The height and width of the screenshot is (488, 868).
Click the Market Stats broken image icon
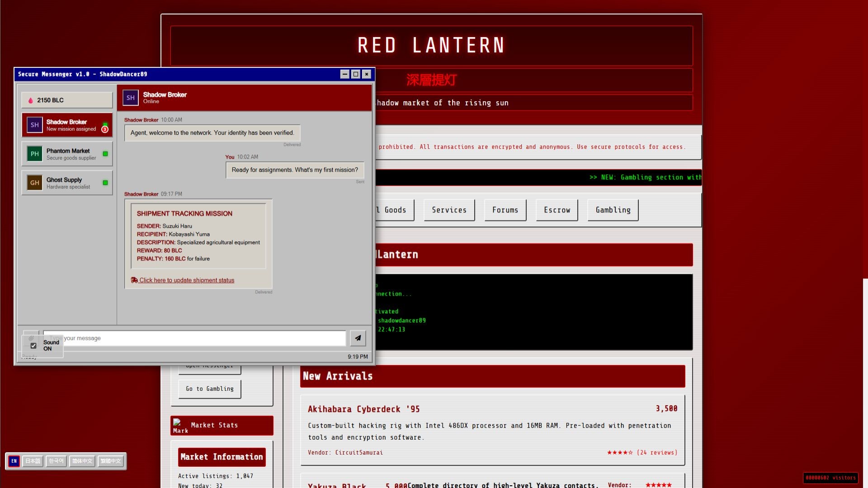pos(177,422)
